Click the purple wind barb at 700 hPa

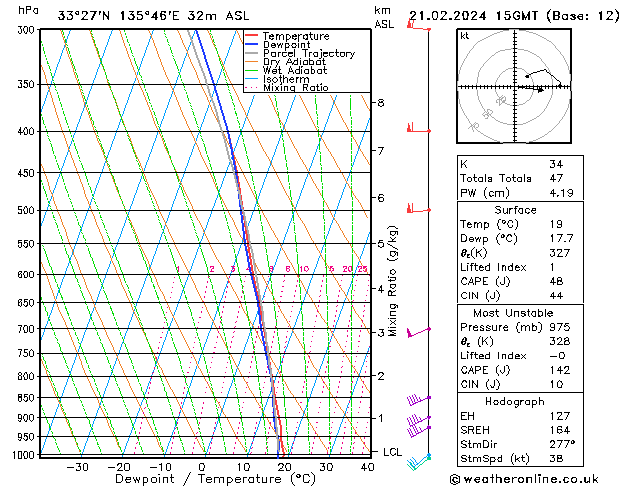point(418,332)
